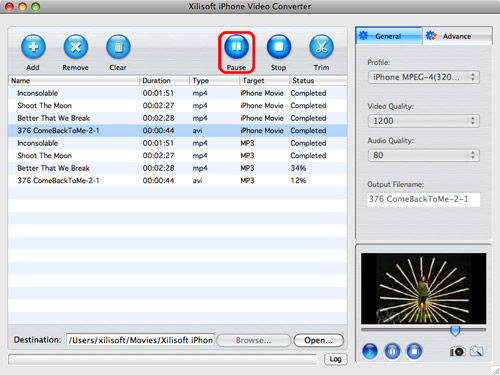
Task: Click the 00:00:44 duration in the highlighted row
Action: tap(158, 131)
